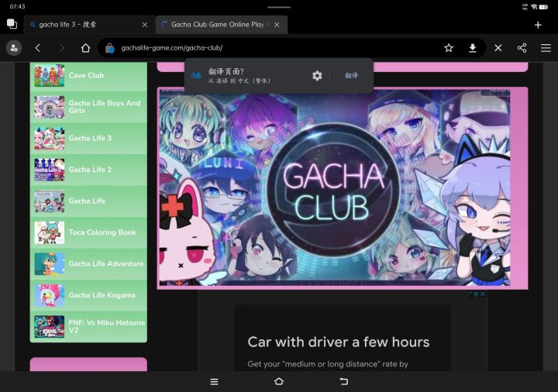Open Gacha Life Advanture game link

88,263
